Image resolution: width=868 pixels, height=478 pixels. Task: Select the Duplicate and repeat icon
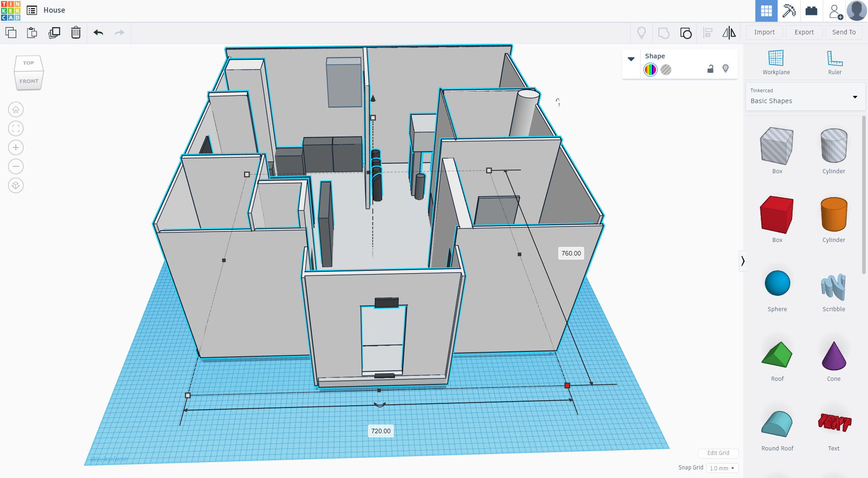(54, 33)
